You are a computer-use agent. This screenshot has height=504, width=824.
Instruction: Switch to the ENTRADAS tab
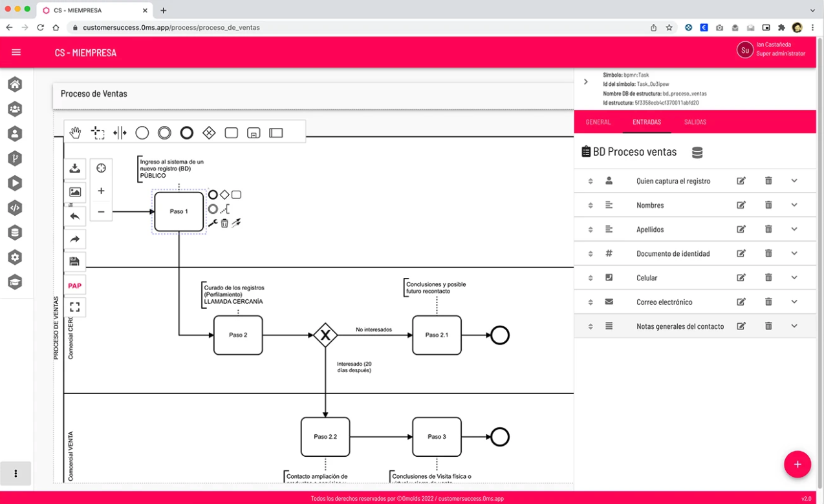click(x=647, y=122)
